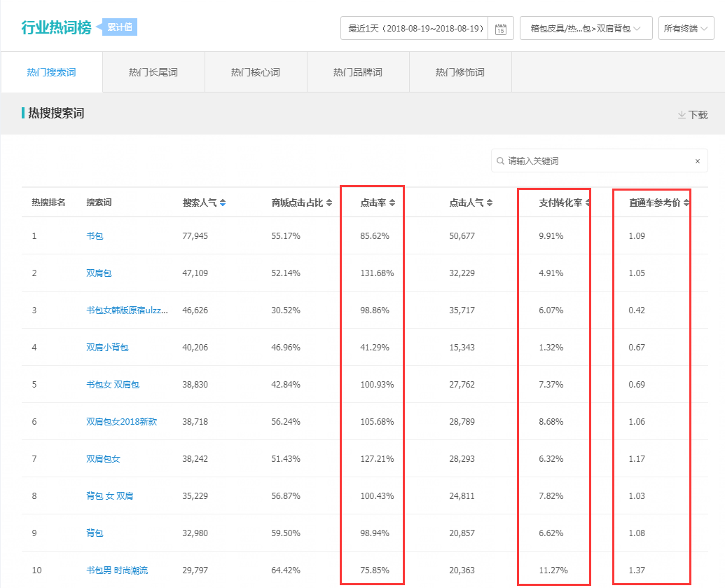Switch to the 热门长尾词 tab

[153, 72]
